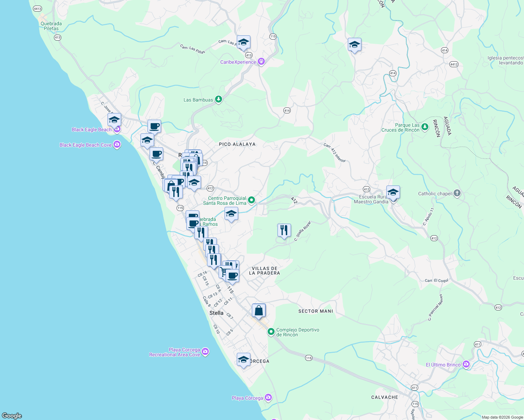
Task: Click the purple marker at Black Eagle Beach Cove
Action: point(117,145)
